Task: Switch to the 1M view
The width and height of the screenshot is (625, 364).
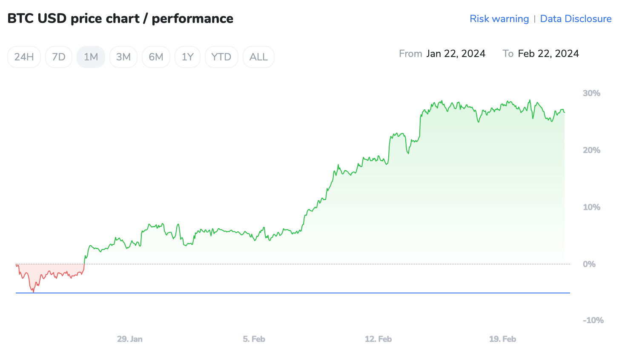Action: point(91,57)
